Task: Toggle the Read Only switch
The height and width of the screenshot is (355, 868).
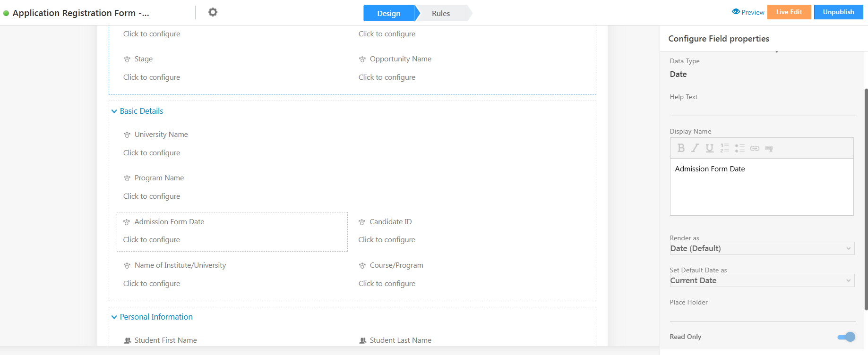Action: click(x=846, y=337)
